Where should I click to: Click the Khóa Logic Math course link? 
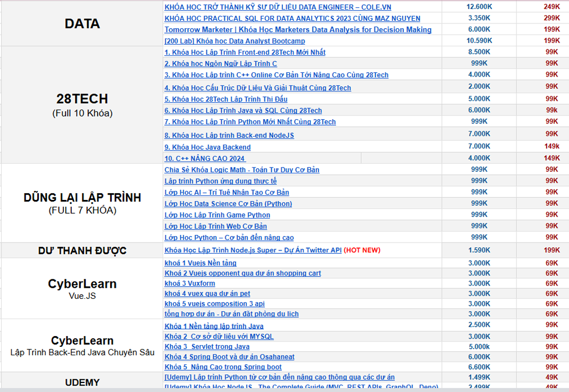click(x=241, y=170)
